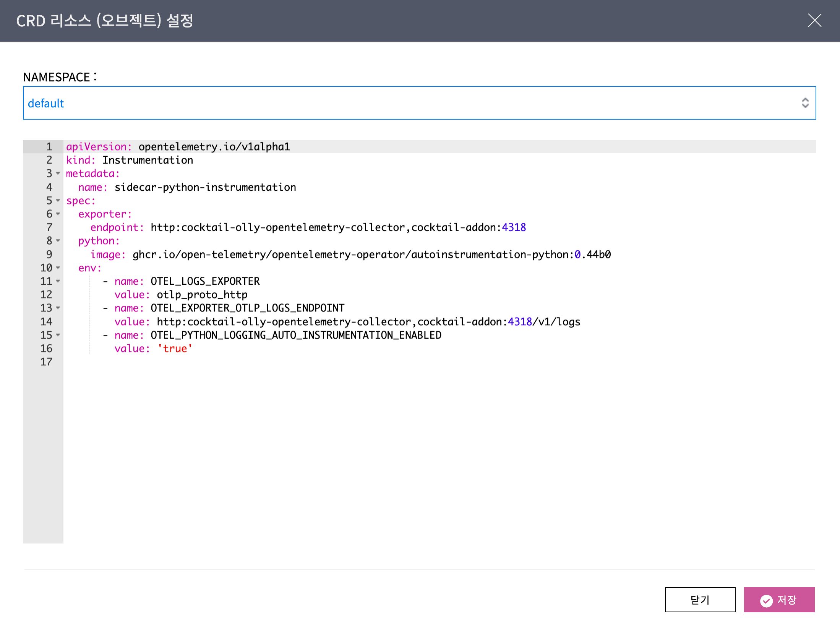The height and width of the screenshot is (636, 840).
Task: Click the autoinstrumentation-python image value
Action: [371, 255]
